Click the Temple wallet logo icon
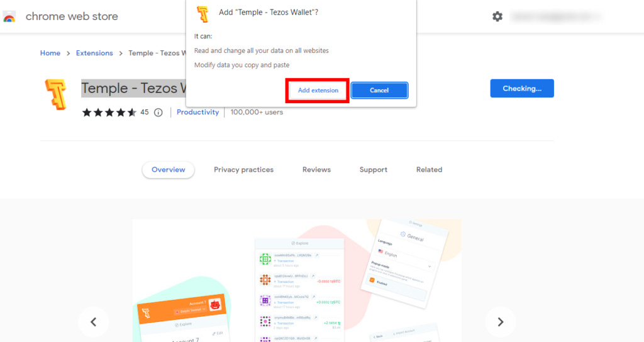Image resolution: width=644 pixels, height=342 pixels. click(56, 94)
